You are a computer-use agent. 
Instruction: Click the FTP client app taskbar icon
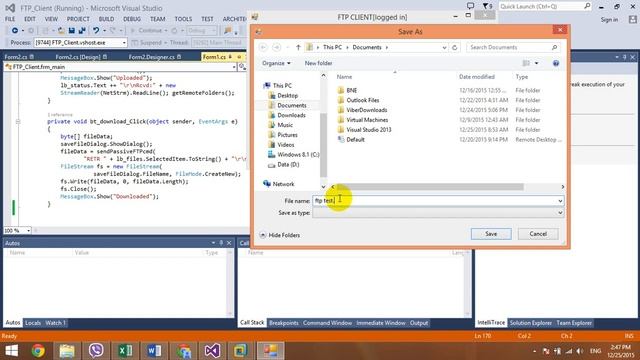point(270,351)
